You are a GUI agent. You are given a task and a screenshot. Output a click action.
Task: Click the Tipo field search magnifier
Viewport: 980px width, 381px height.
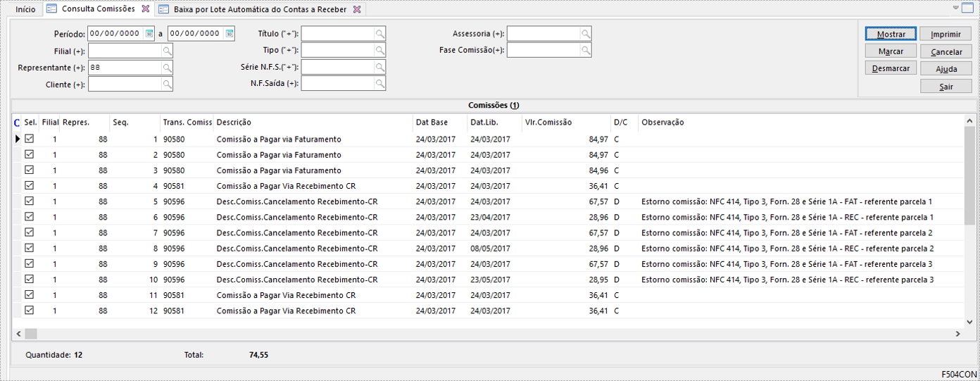pyautogui.click(x=379, y=50)
